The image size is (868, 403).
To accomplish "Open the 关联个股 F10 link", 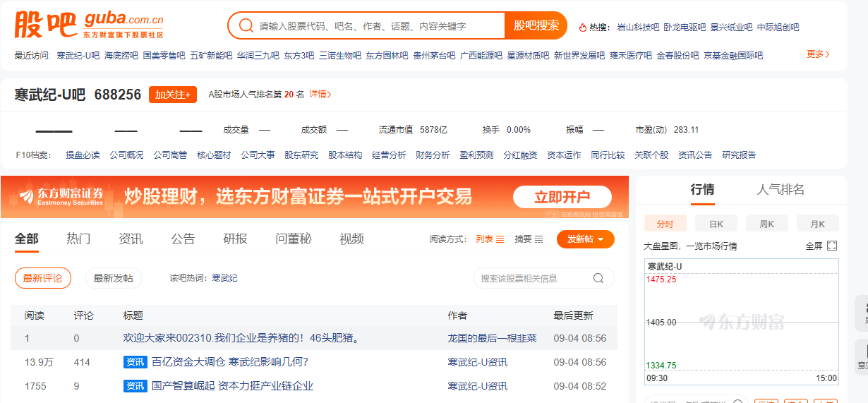I will coord(651,155).
